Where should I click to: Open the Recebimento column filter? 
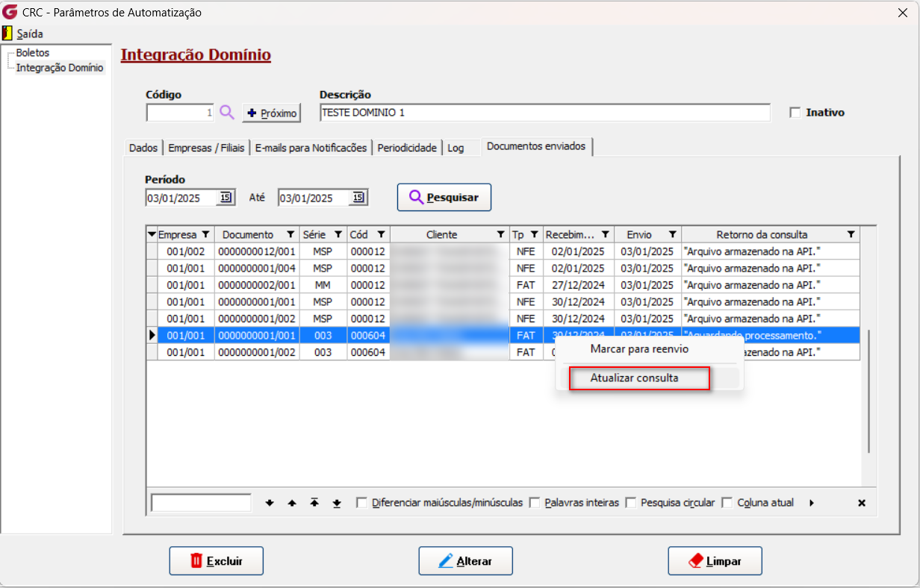point(606,234)
